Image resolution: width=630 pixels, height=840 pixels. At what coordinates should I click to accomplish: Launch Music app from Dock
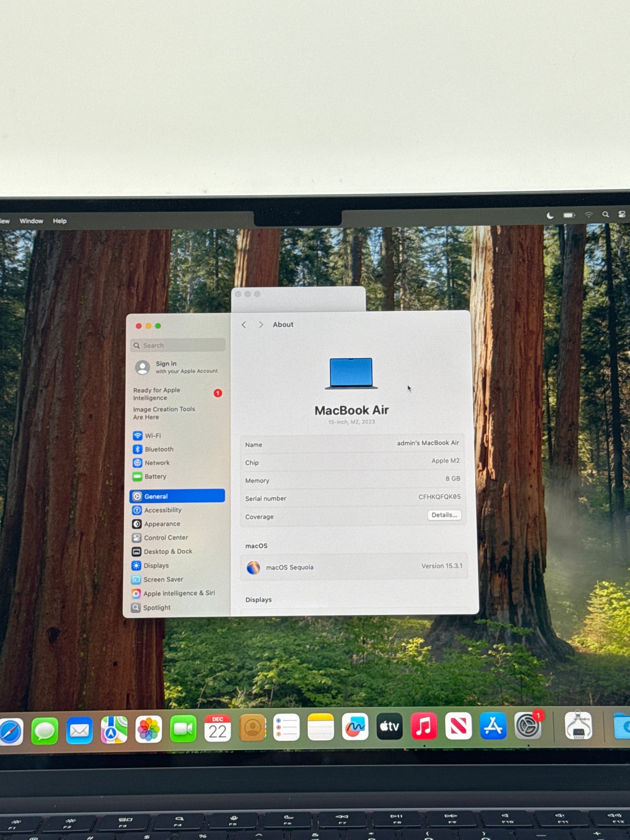(x=423, y=726)
